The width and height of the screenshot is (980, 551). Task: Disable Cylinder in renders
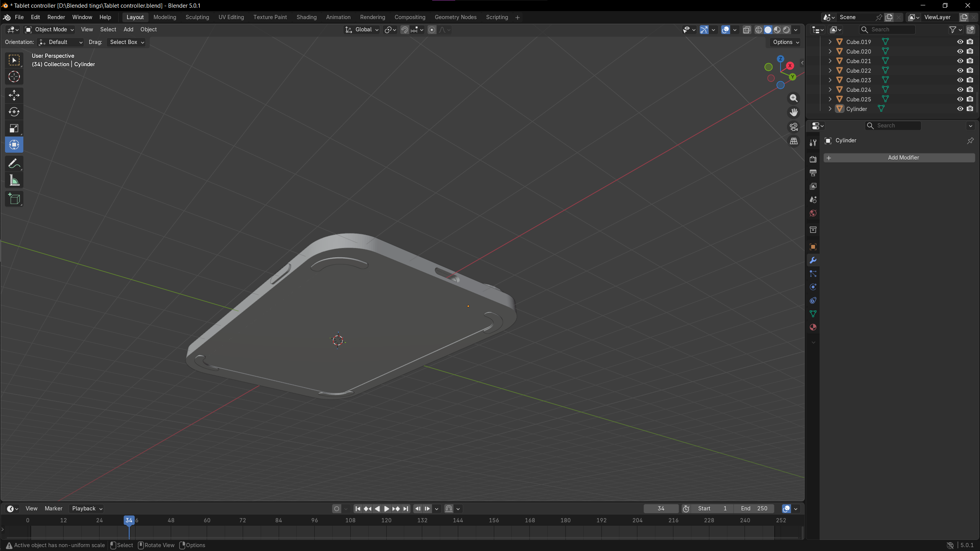tap(970, 109)
